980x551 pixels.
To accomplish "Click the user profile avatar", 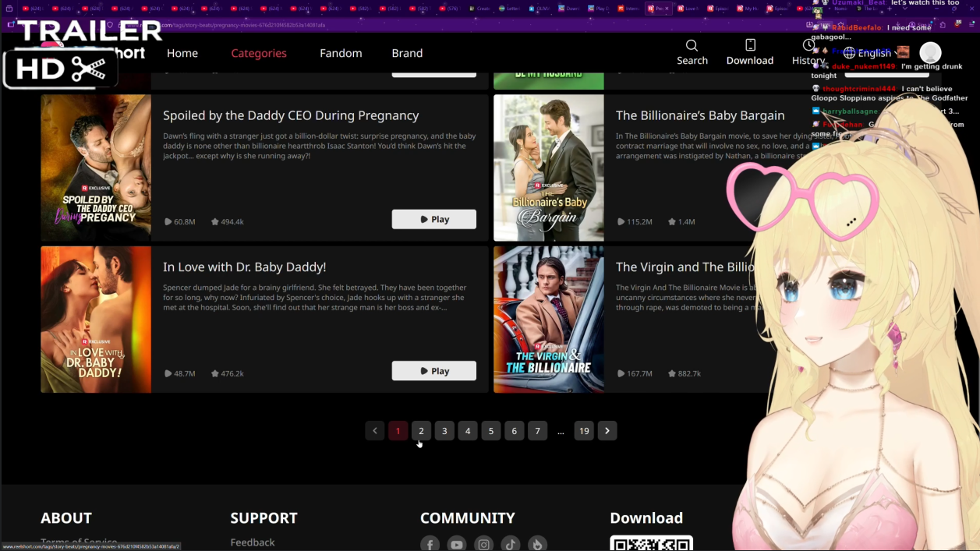I will pos(930,53).
